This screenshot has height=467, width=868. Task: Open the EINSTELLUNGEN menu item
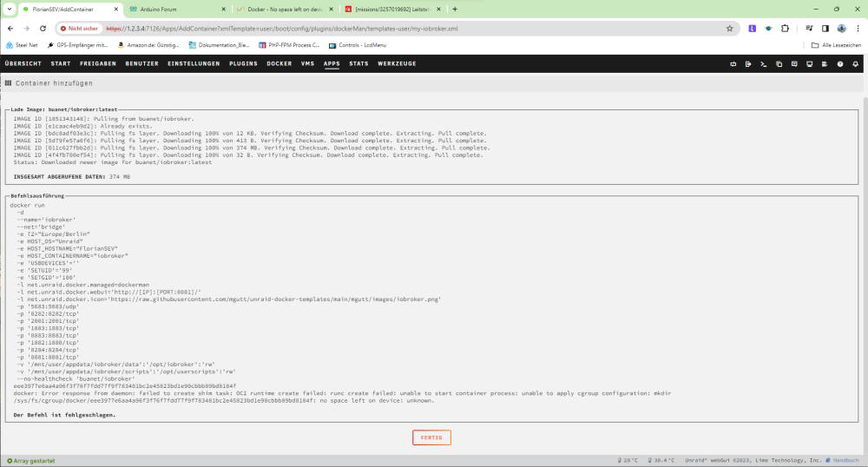coord(194,63)
